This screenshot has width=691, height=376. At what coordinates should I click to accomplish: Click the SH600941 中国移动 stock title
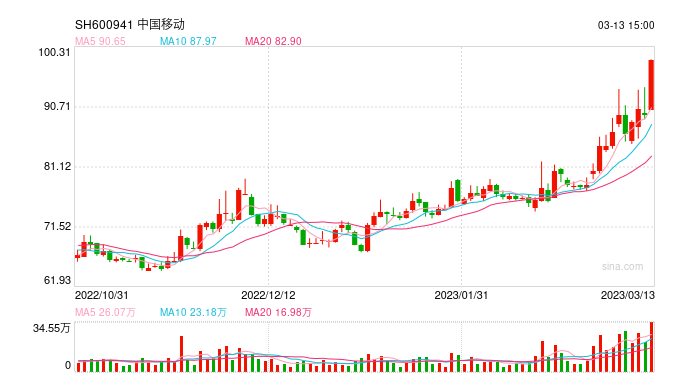click(130, 25)
